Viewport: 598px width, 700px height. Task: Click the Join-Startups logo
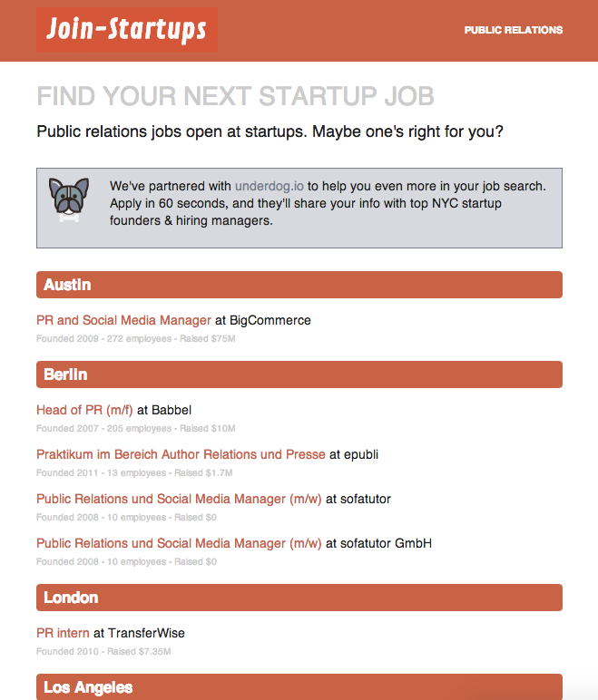coord(127,30)
